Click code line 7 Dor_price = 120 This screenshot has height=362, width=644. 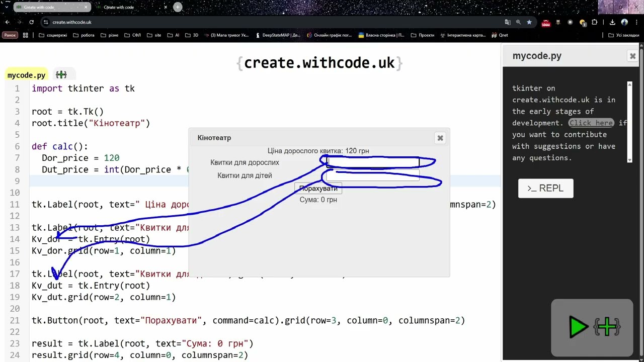click(80, 158)
